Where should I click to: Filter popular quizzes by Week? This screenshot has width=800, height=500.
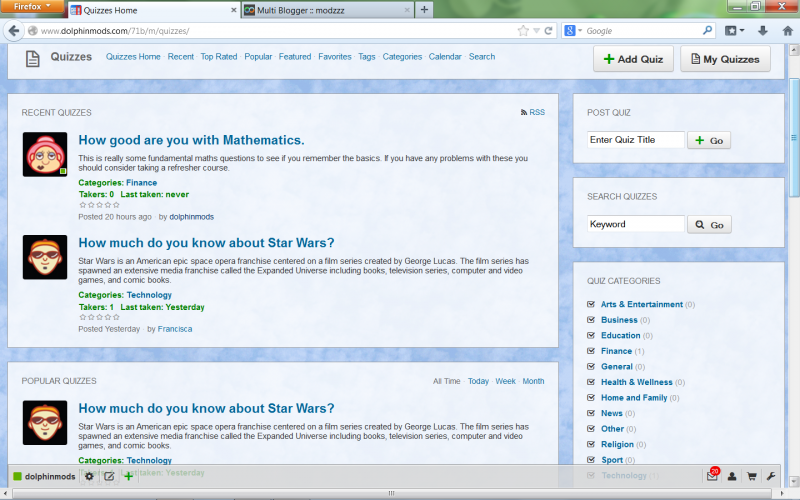coord(505,381)
